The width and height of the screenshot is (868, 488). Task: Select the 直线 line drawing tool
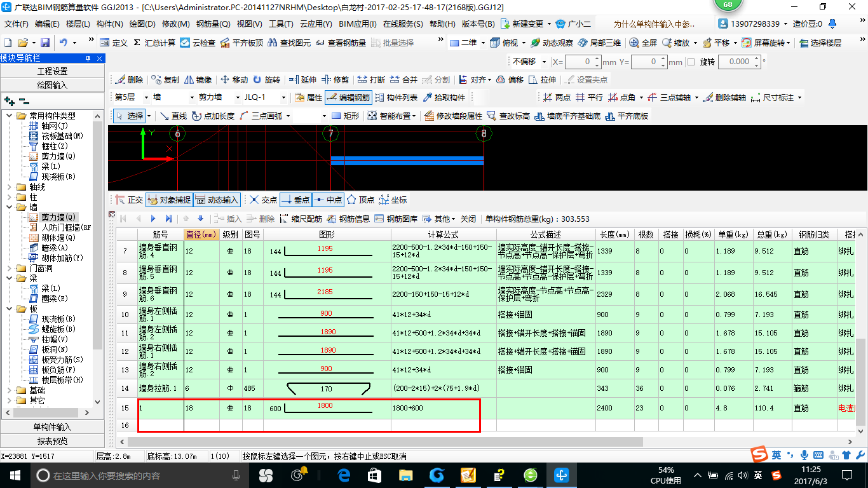click(x=173, y=116)
